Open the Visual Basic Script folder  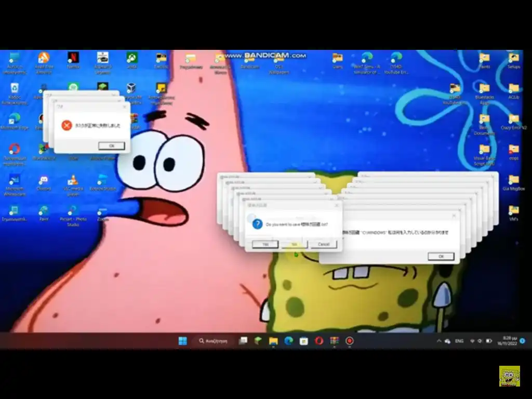coord(485,154)
